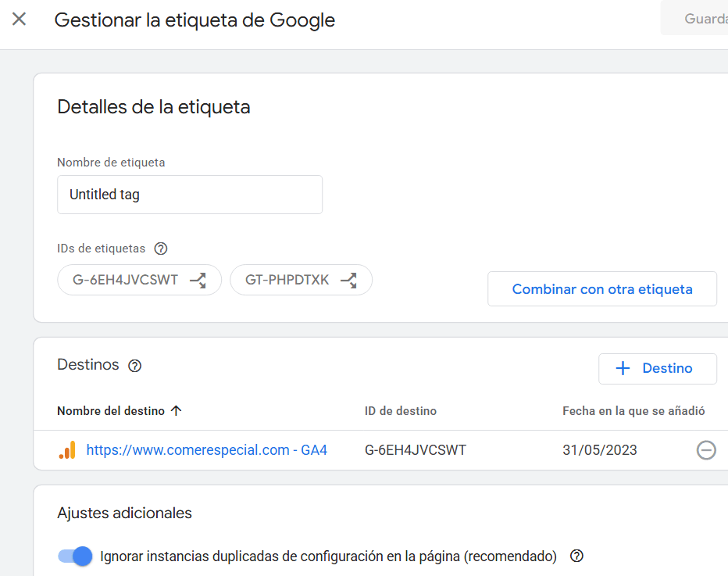Click the merge arrows icon on GT-PHPDTXK chip

348,280
